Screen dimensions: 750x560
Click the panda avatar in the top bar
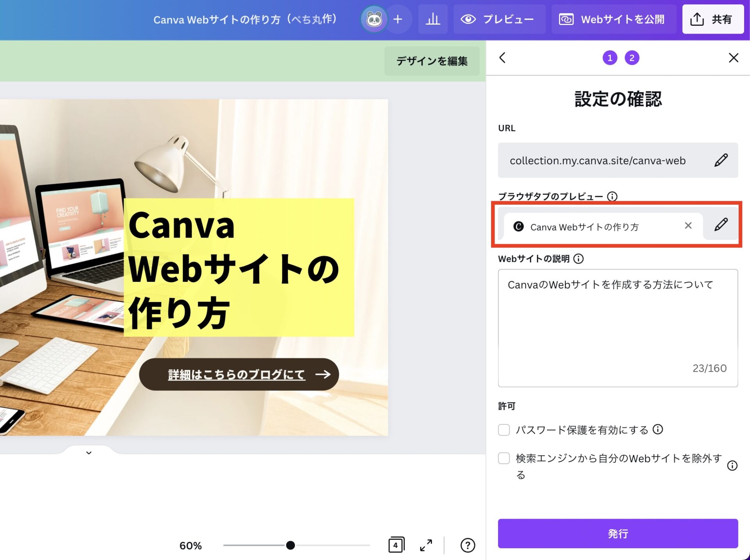(x=374, y=18)
